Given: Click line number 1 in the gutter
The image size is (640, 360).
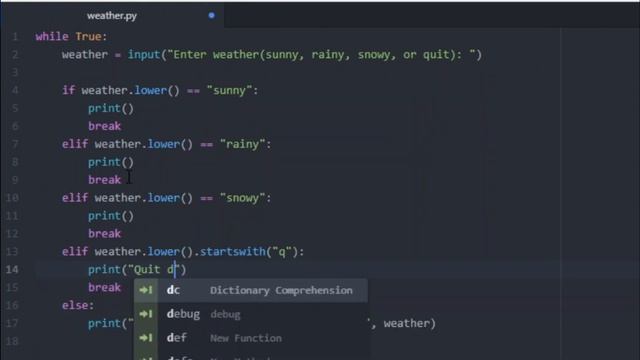Looking at the screenshot, I should (x=15, y=37).
